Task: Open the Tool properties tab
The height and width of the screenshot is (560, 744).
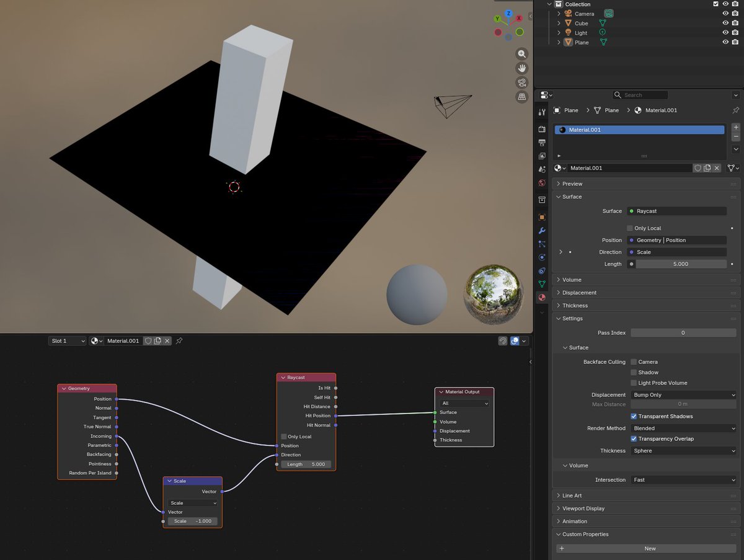Action: [542, 112]
